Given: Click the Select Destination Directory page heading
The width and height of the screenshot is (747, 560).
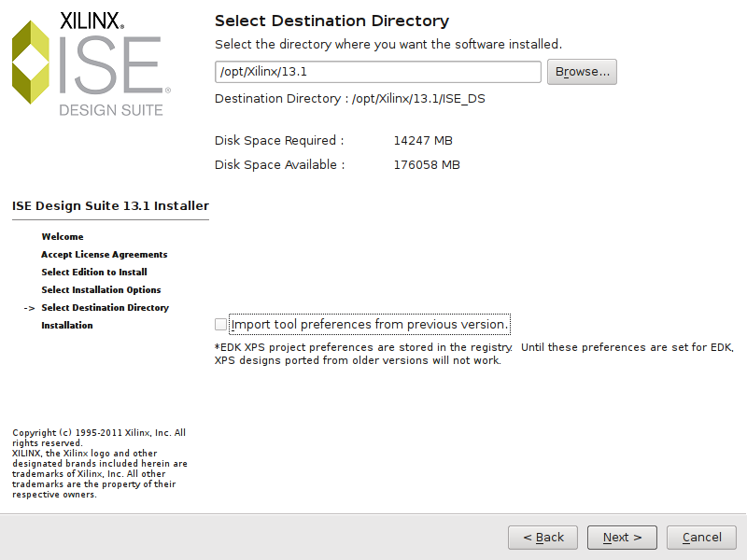Looking at the screenshot, I should tap(331, 21).
